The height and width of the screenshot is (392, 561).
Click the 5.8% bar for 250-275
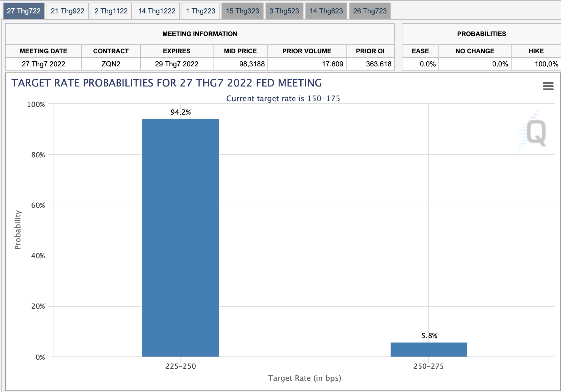[429, 350]
